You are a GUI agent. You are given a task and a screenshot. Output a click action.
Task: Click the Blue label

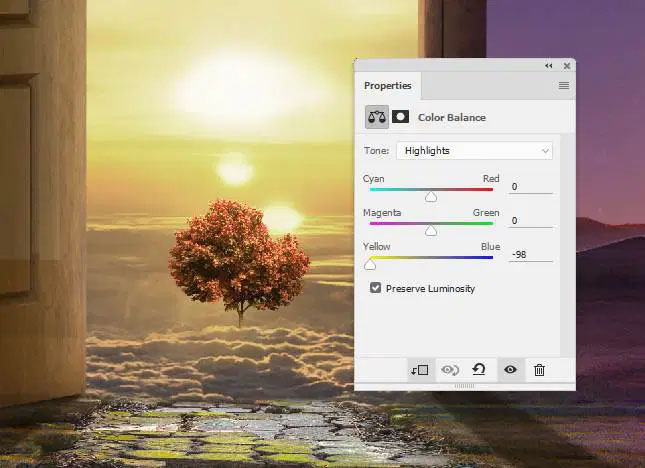[491, 246]
